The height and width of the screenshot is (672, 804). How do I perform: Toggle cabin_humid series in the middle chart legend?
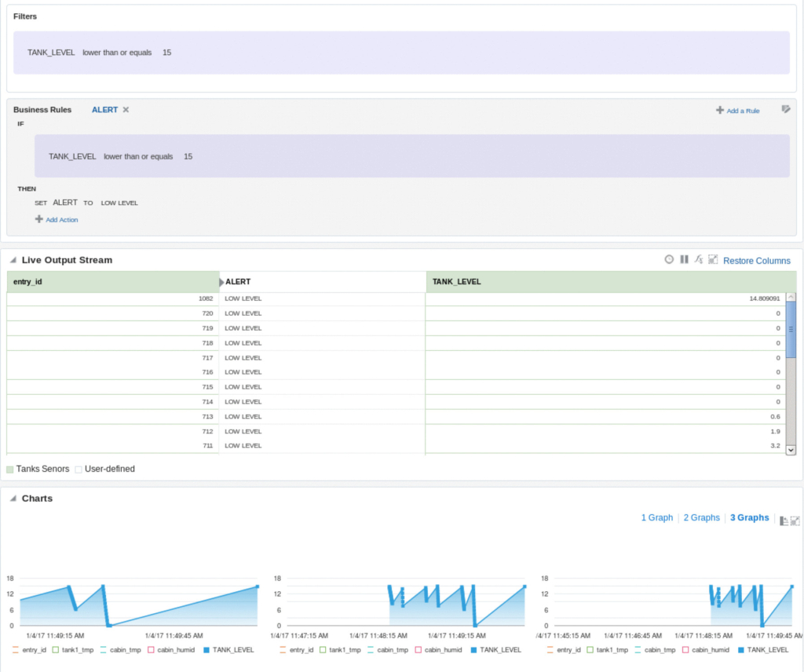(439, 650)
